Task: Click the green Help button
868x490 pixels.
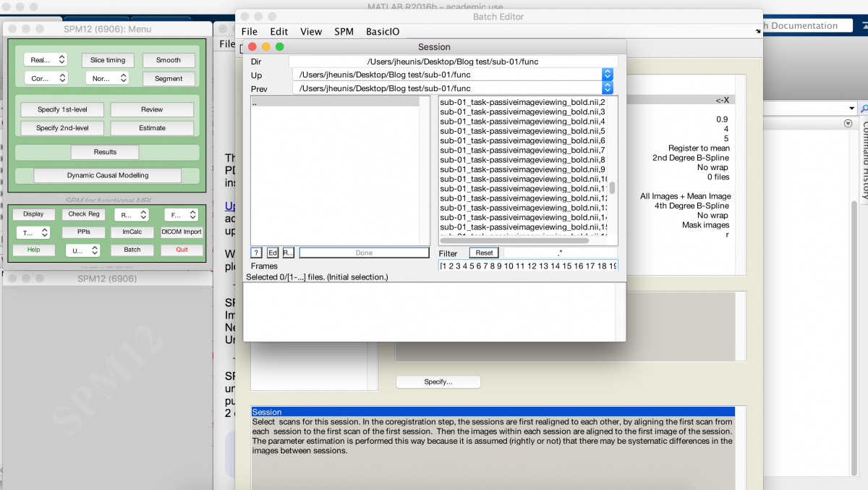Action: [33, 250]
